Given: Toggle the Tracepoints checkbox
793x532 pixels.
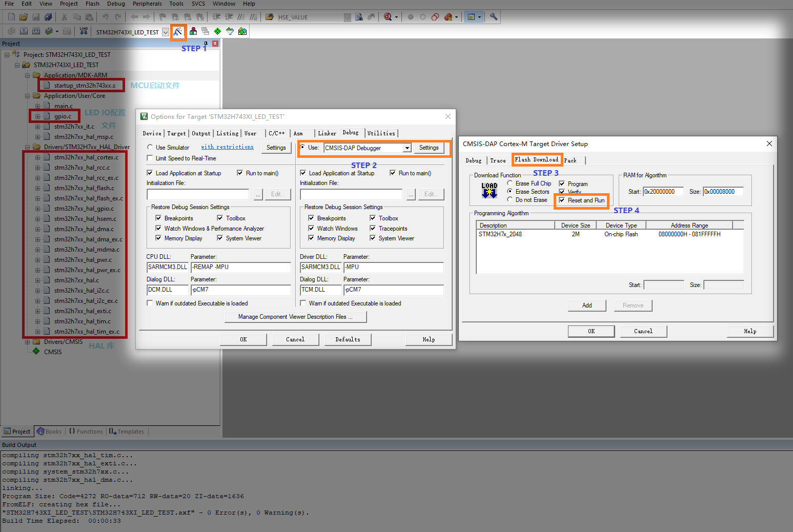Looking at the screenshot, I should (x=373, y=229).
